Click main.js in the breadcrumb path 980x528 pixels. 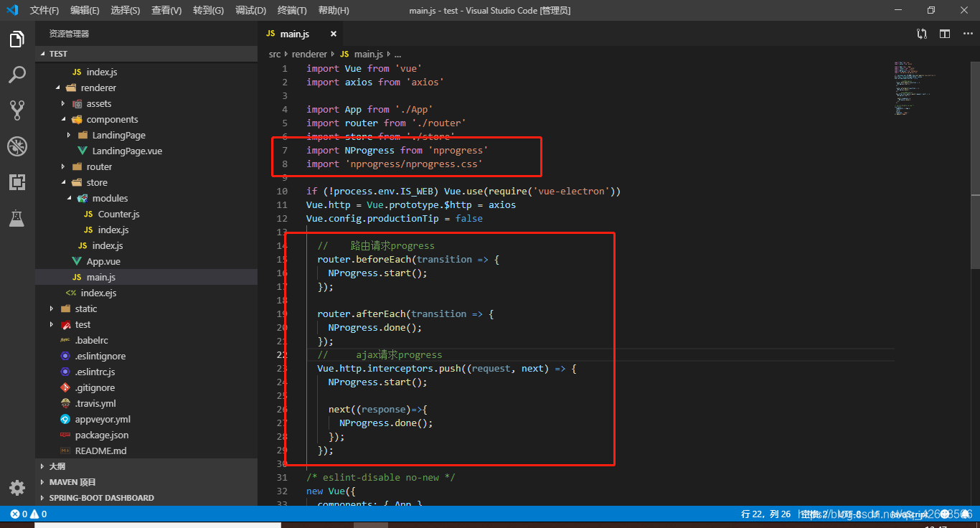[369, 54]
